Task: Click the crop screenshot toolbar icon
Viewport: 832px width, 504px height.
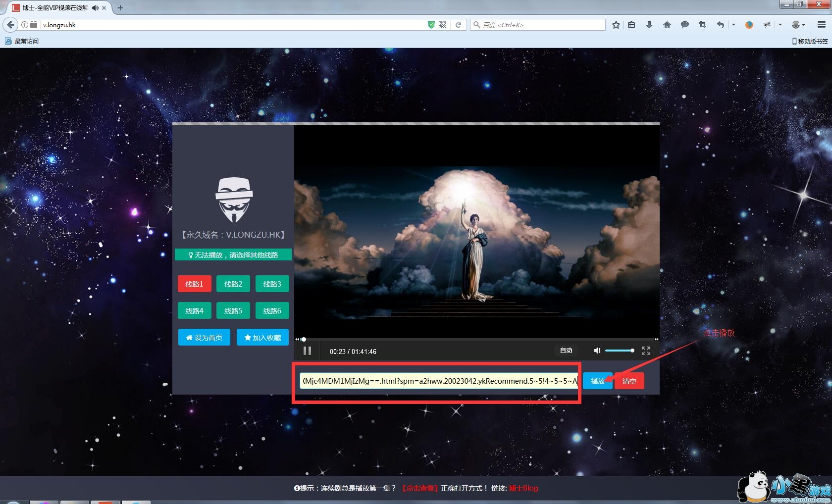Action: (x=703, y=25)
